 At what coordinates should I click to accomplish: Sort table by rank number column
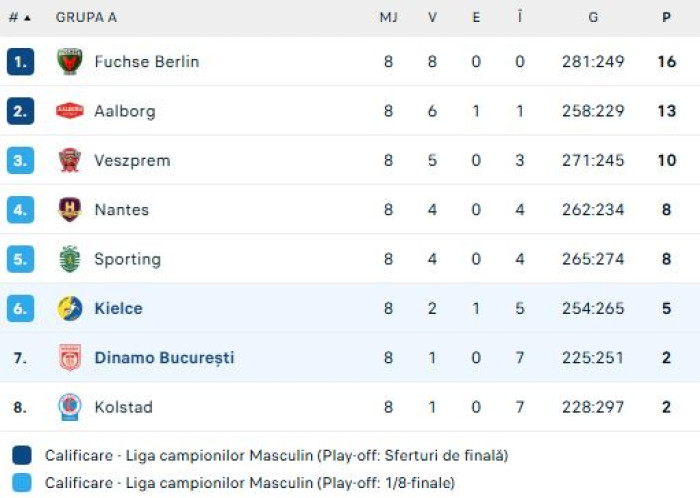point(20,17)
